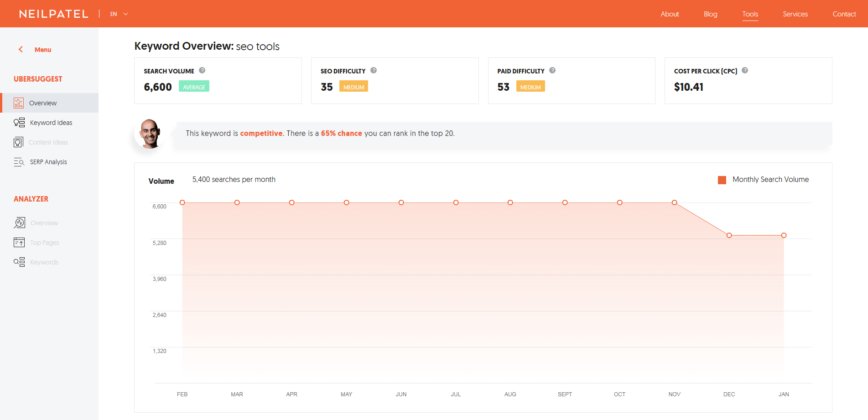Click the OCT data point on chart

tap(620, 202)
